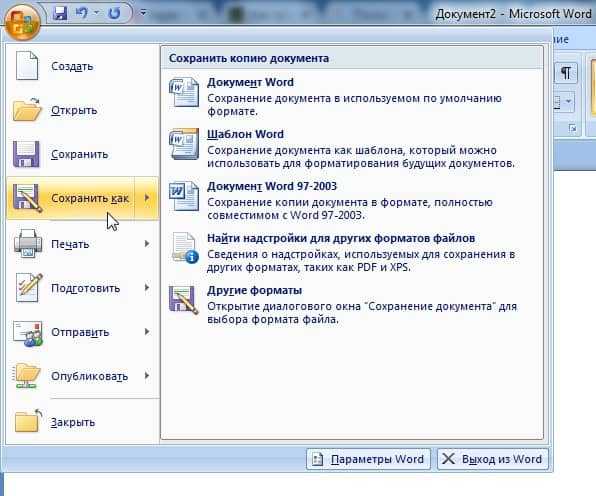The image size is (596, 496).
Task: Click the open folder icon next to Открыть
Action: (x=27, y=110)
